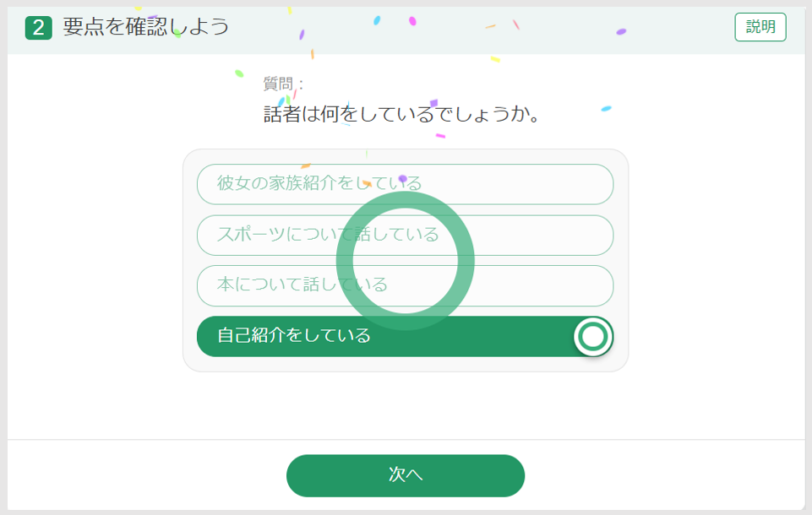The width and height of the screenshot is (812, 515).
Task: Choose the highlighted 自己紹介をしている option
Action: 405,336
